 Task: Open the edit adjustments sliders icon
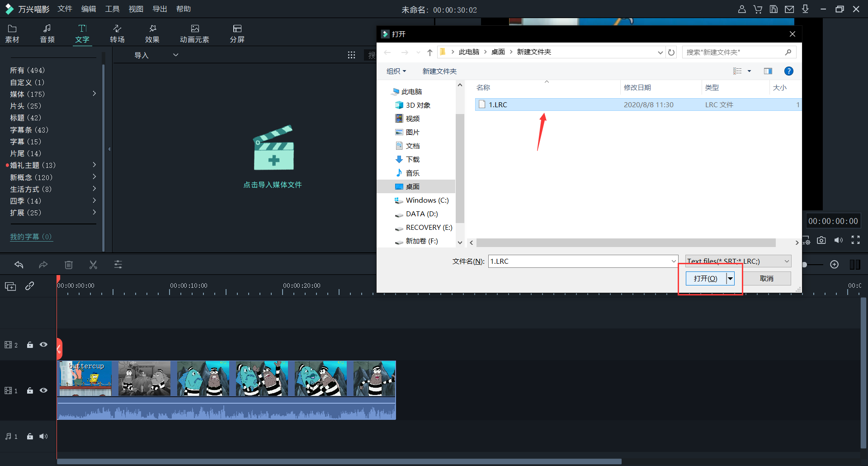118,265
